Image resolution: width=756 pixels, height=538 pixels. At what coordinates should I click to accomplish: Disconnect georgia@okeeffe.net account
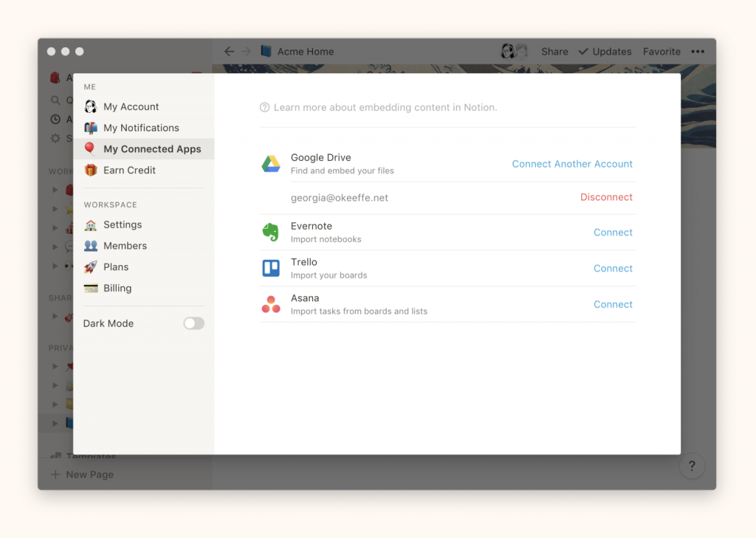tap(606, 197)
